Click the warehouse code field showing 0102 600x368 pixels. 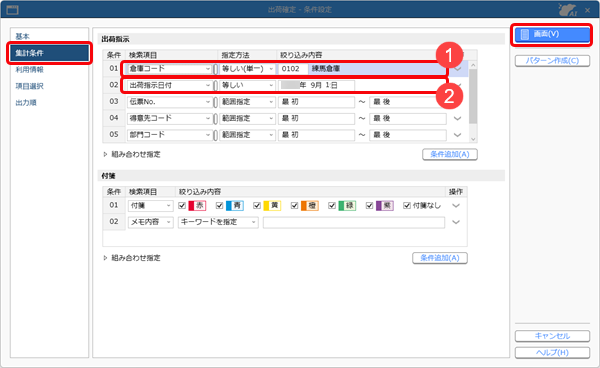293,69
